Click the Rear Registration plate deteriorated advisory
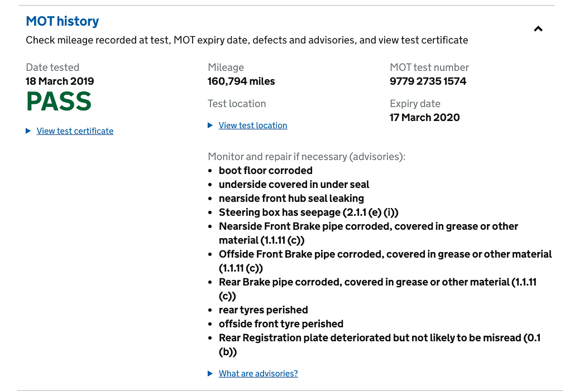This screenshot has width=584, height=392. click(380, 345)
